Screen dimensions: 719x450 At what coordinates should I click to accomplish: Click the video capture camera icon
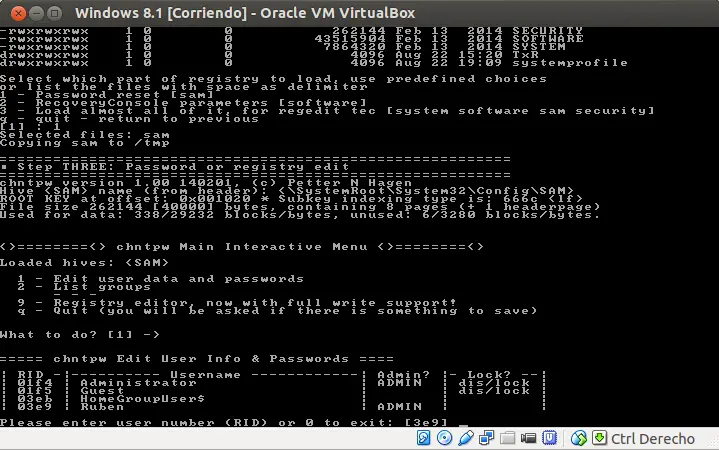[x=528, y=438]
